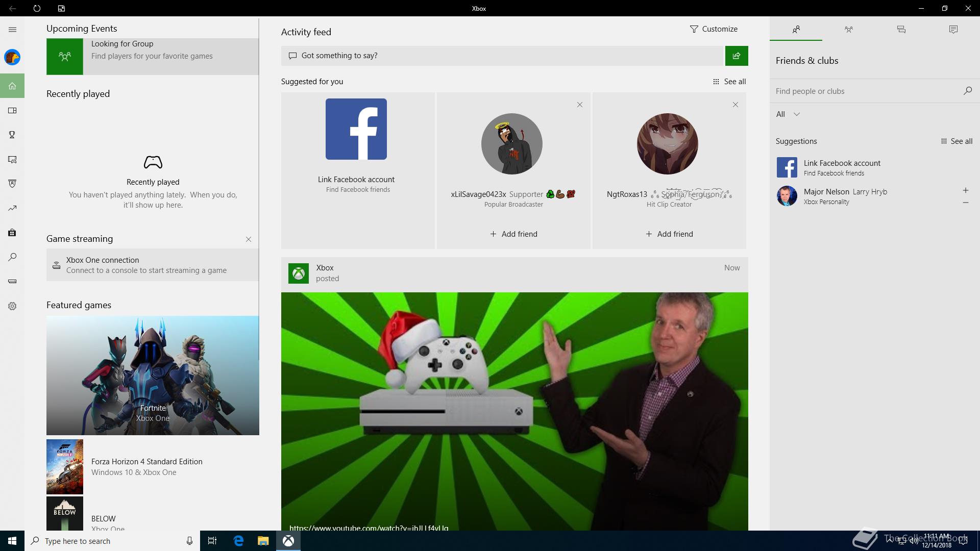
Task: Click Link Facebook account card in feed
Action: coord(358,170)
